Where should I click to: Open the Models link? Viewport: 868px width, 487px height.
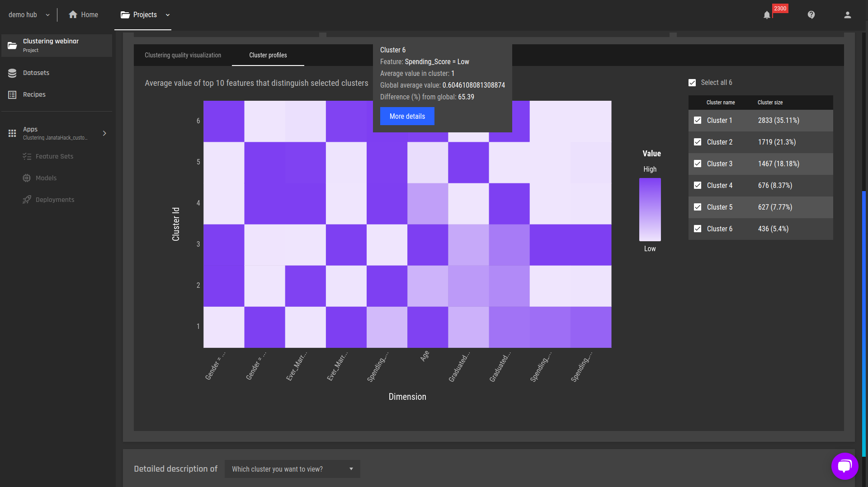(x=46, y=178)
